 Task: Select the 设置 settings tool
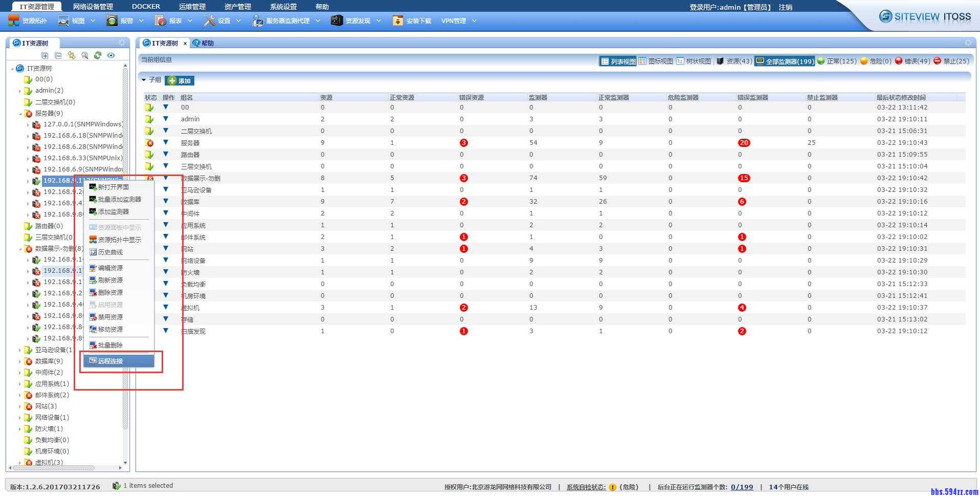pyautogui.click(x=222, y=20)
